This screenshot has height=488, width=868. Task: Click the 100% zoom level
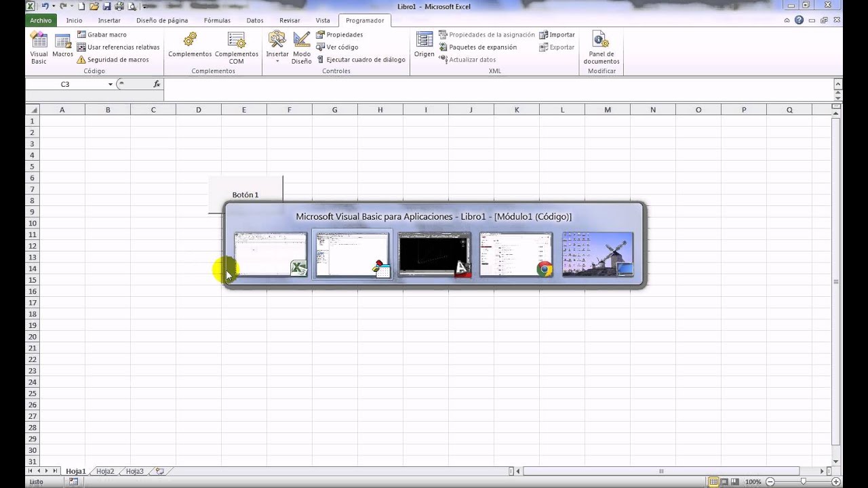point(753,482)
